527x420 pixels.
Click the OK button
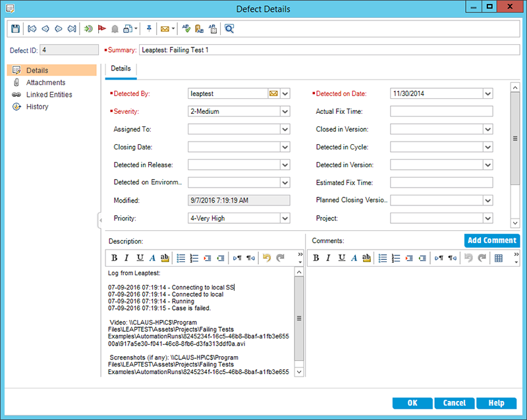click(x=412, y=403)
